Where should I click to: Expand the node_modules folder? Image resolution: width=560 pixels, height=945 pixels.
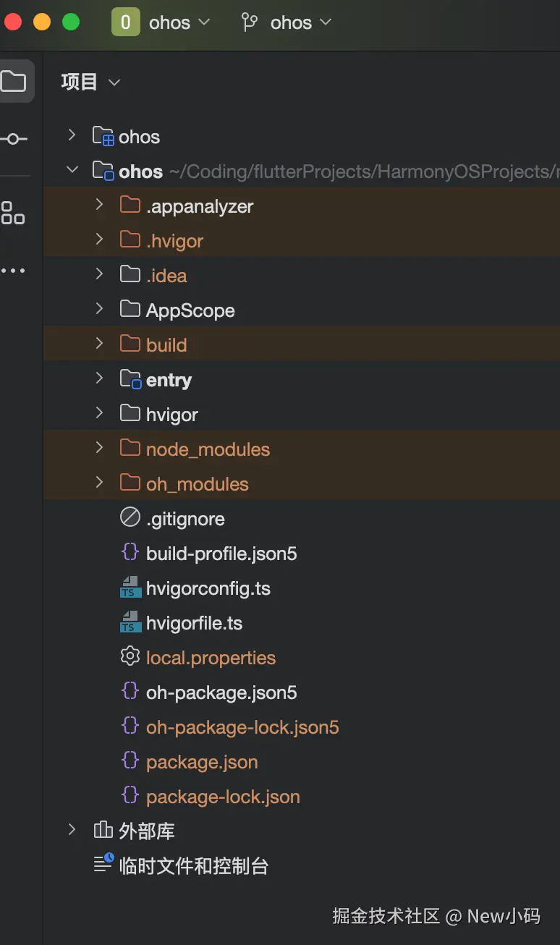point(99,449)
